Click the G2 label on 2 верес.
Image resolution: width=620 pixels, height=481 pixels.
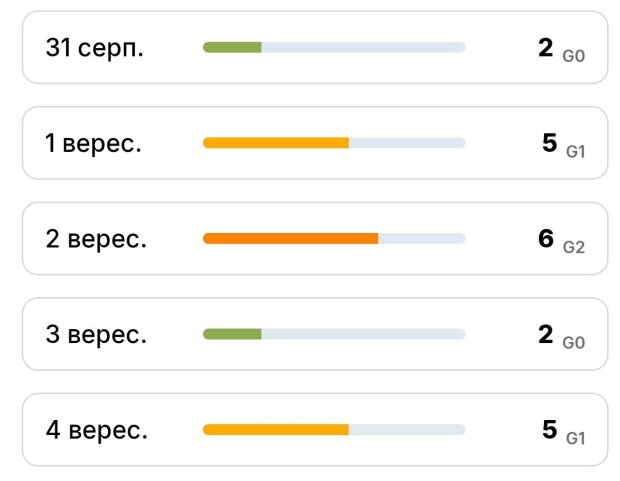point(573,248)
